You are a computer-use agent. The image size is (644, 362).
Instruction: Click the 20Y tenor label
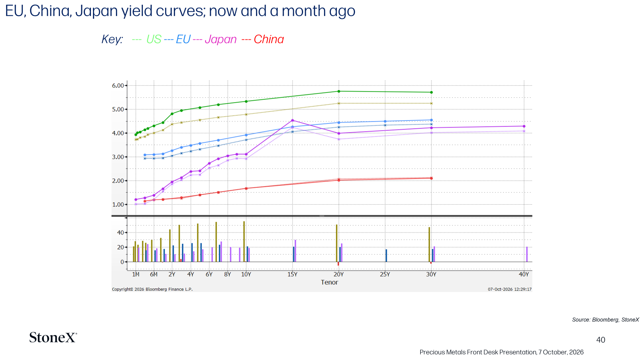tap(339, 274)
